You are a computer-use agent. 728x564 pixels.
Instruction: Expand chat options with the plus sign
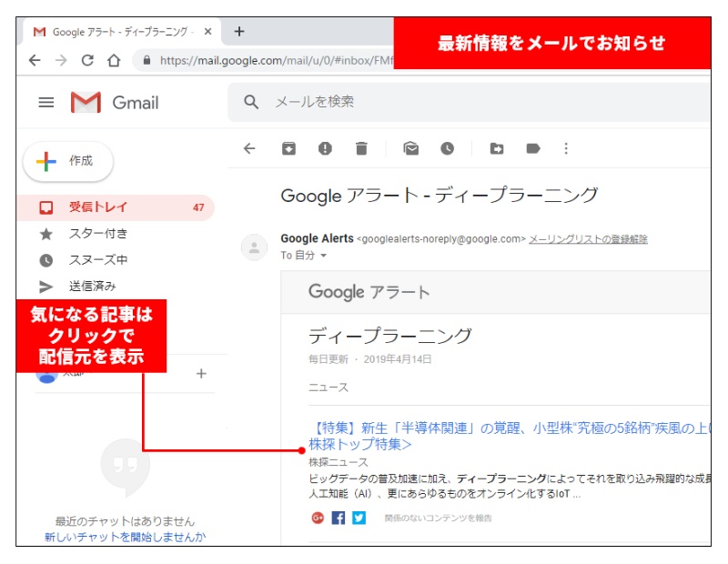click(199, 372)
